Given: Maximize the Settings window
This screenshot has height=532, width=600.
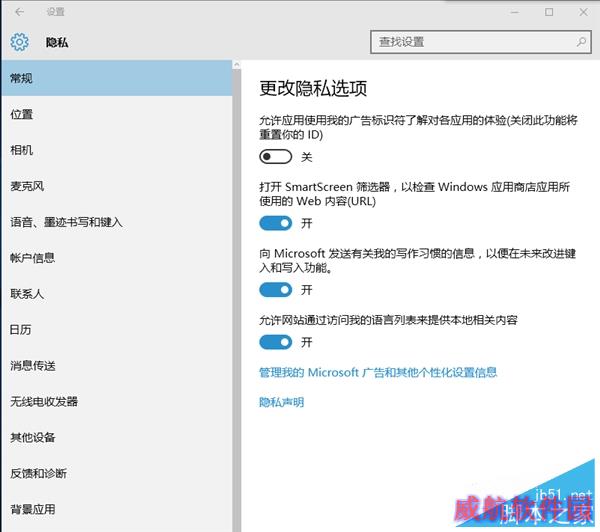Looking at the screenshot, I should click(x=549, y=12).
